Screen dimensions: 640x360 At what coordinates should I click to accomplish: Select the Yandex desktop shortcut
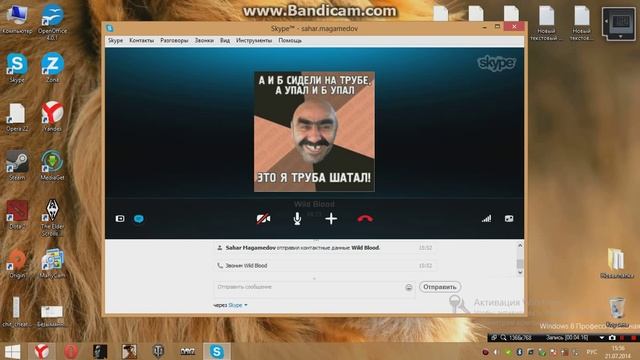[x=53, y=116]
